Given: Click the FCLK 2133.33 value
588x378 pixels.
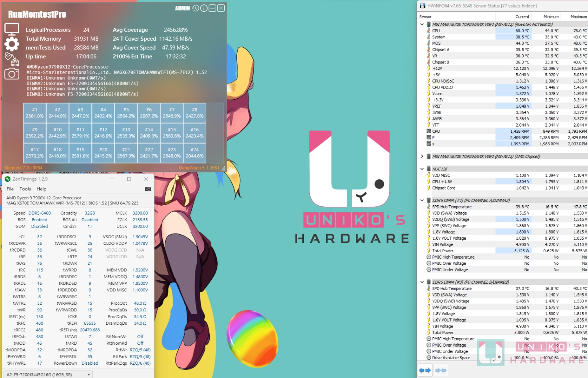Looking at the screenshot, I should tap(140, 220).
